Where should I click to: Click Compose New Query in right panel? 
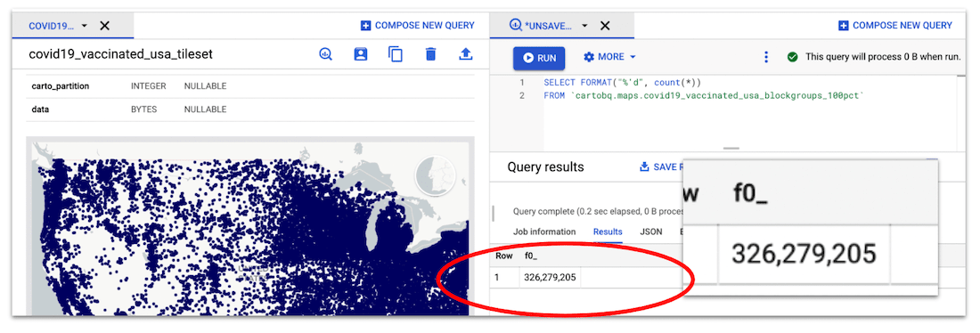(895, 26)
